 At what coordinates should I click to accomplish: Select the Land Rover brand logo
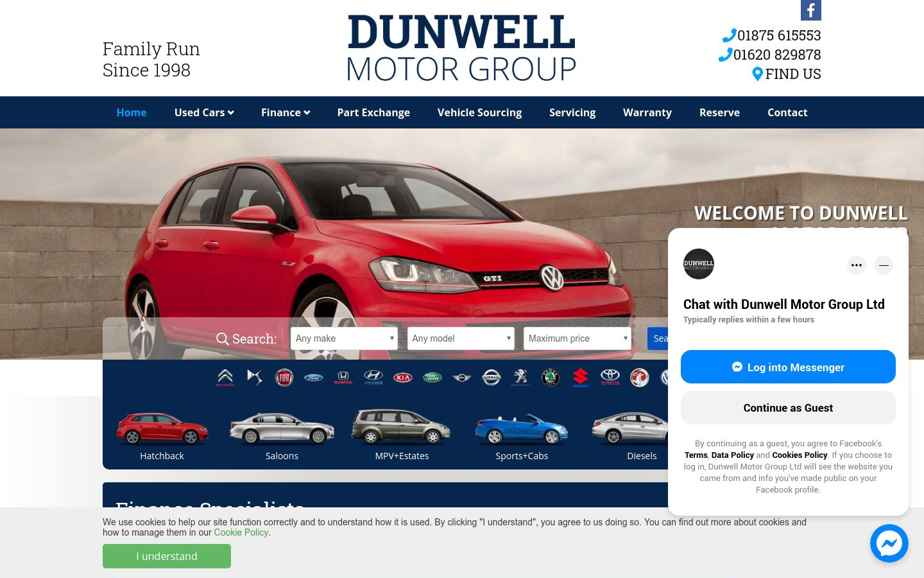tap(432, 378)
